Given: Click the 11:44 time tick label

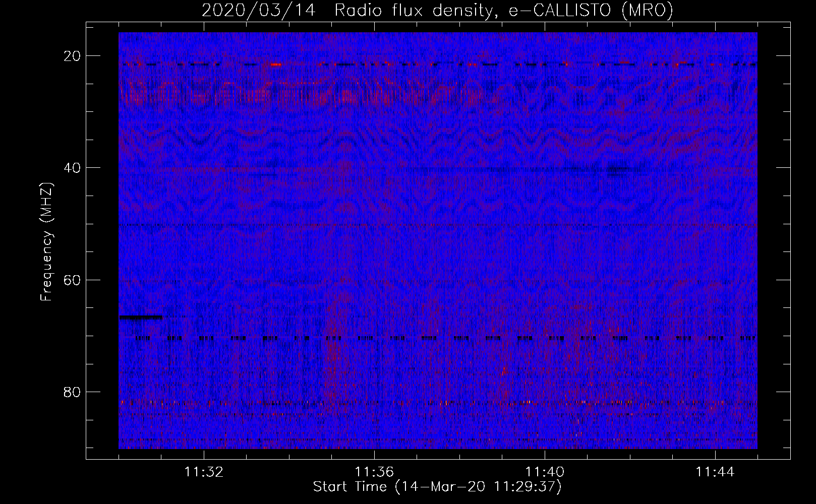Looking at the screenshot, I should click(x=715, y=472).
